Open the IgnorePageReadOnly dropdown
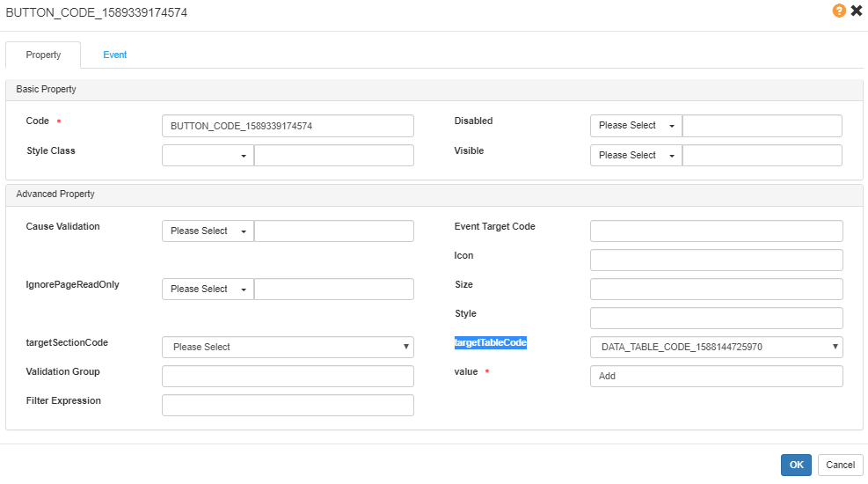The height and width of the screenshot is (484, 868). (208, 290)
